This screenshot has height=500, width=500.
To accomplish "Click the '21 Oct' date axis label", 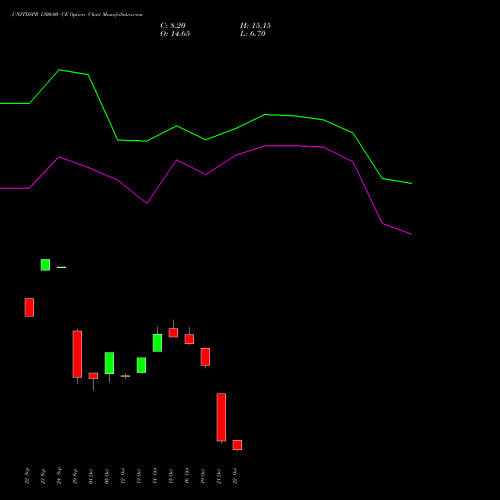I will pos(219,476).
